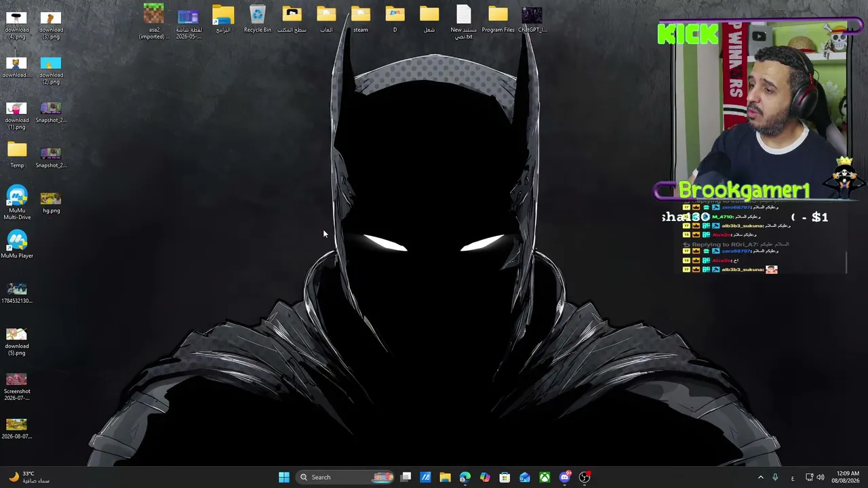Open the blue slash-logo app on taskbar
Screen dimensions: 868x488
click(425, 477)
